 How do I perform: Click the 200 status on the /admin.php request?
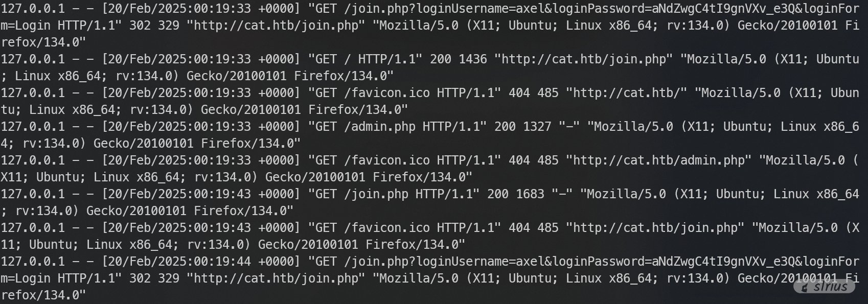point(505,127)
